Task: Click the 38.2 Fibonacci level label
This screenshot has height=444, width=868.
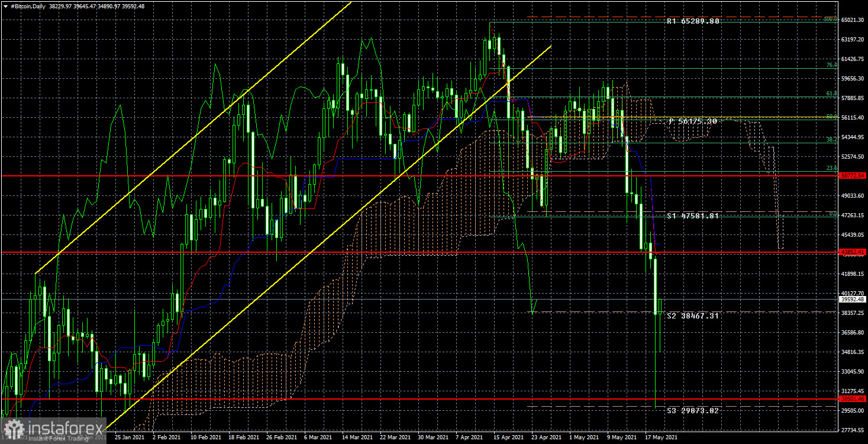Action: (831, 140)
